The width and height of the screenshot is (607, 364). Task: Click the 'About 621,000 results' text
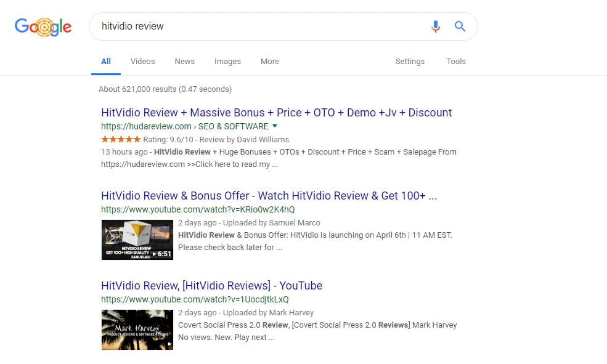coord(165,89)
